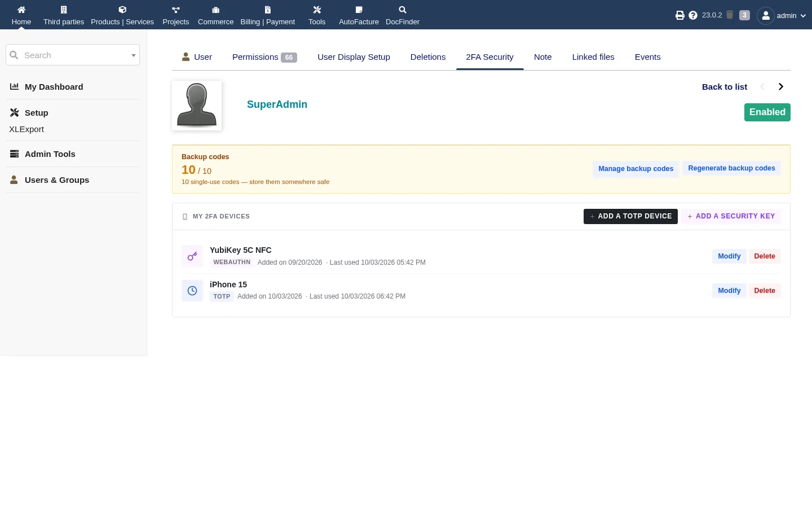812x508 pixels.
Task: Click the printer icon in top bar
Action: point(680,15)
